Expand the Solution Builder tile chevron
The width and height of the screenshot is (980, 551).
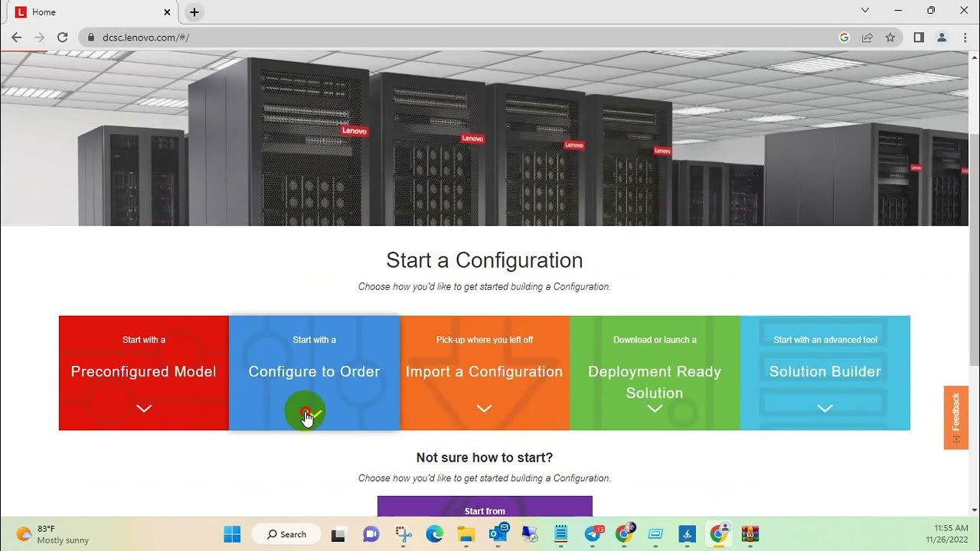(x=825, y=409)
